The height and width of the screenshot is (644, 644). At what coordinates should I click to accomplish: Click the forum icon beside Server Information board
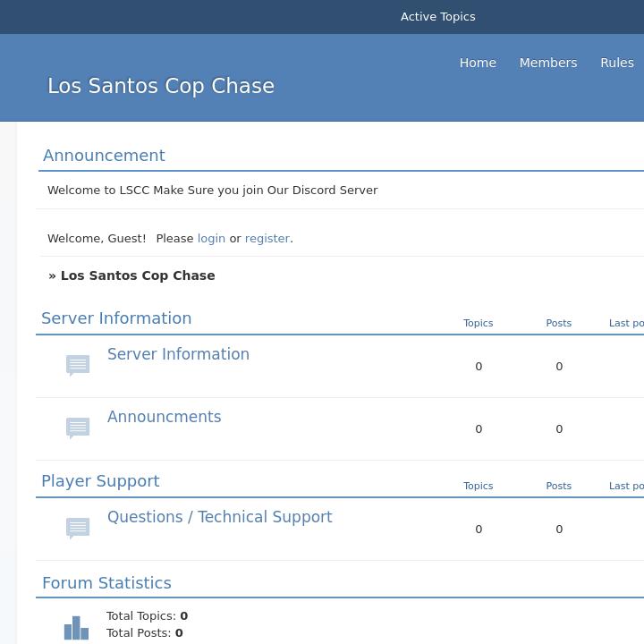(78, 365)
